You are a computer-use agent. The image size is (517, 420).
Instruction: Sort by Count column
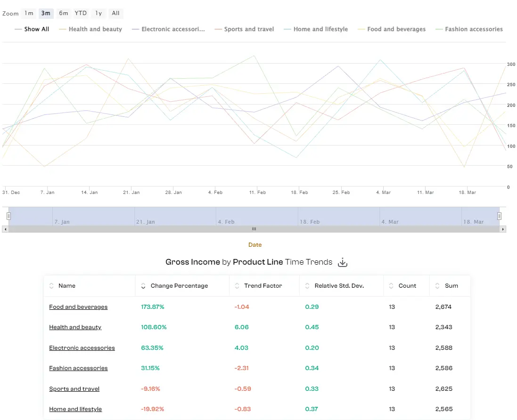pos(391,285)
